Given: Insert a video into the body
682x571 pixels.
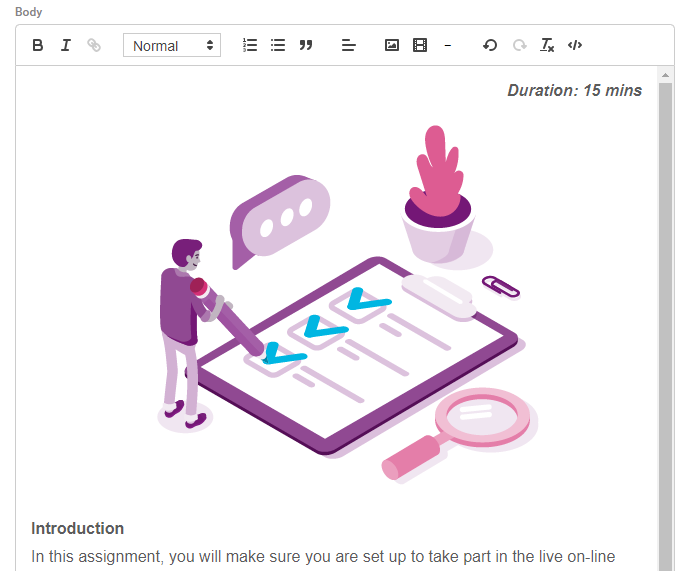Looking at the screenshot, I should [x=420, y=45].
